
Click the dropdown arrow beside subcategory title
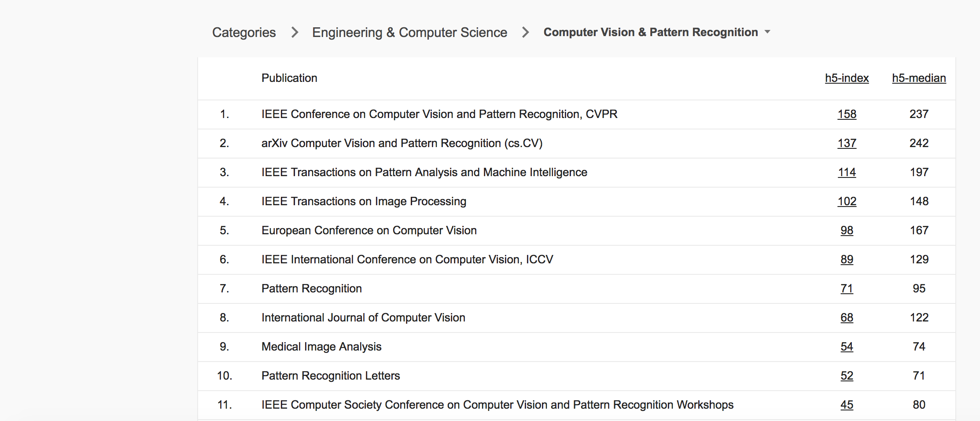(x=767, y=32)
